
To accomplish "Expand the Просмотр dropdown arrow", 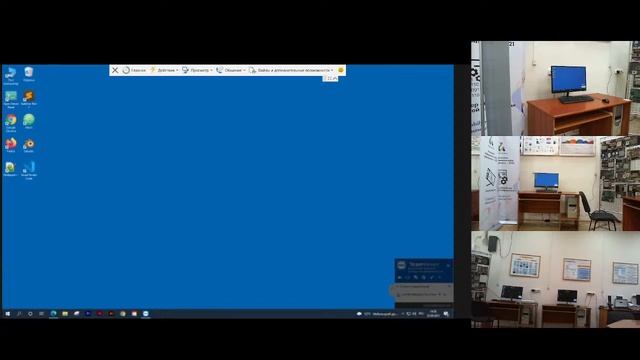I will point(211,71).
